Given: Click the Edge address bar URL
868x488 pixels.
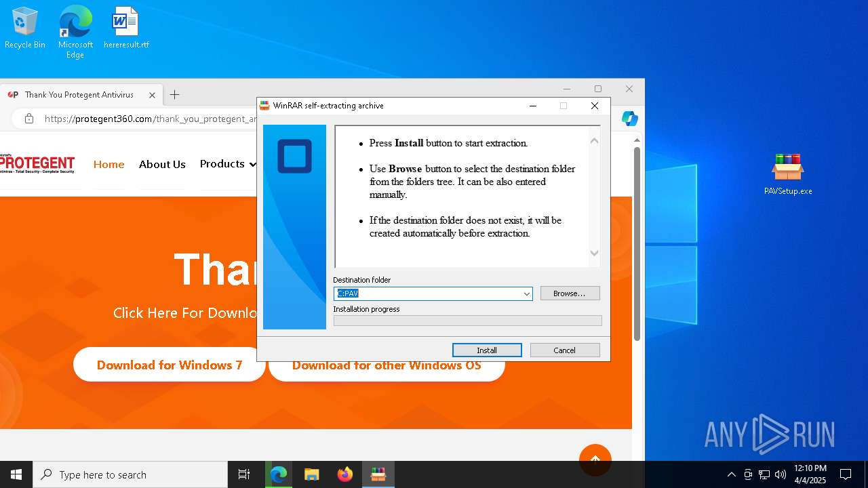Looking at the screenshot, I should (151, 119).
